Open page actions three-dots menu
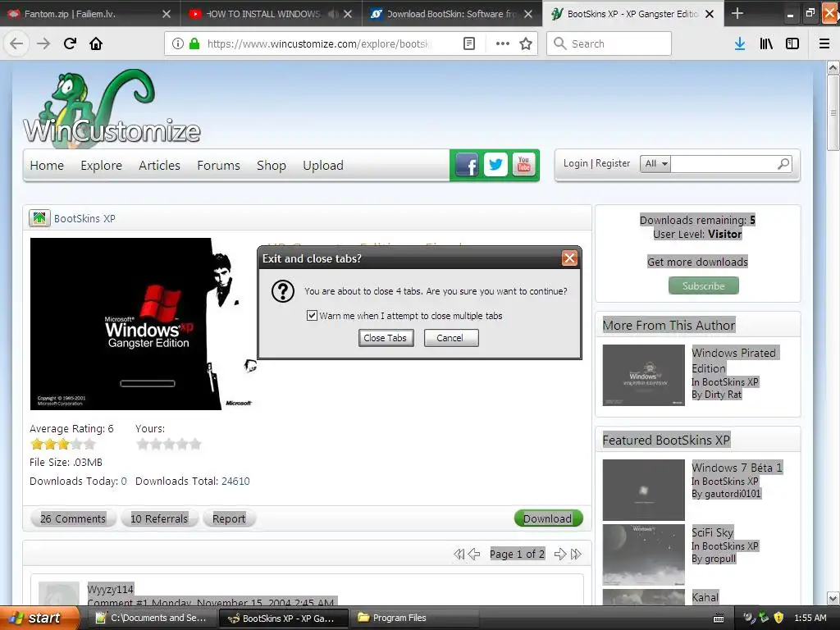The width and height of the screenshot is (840, 630). pos(503,43)
